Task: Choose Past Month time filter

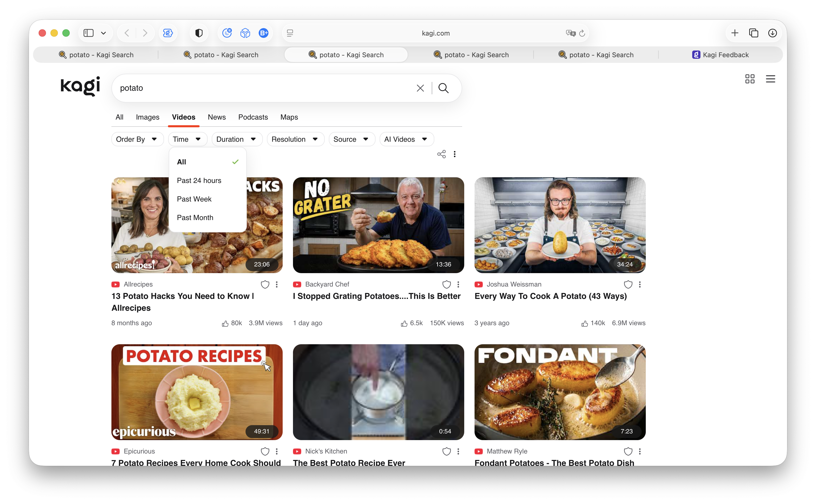Action: (208, 217)
